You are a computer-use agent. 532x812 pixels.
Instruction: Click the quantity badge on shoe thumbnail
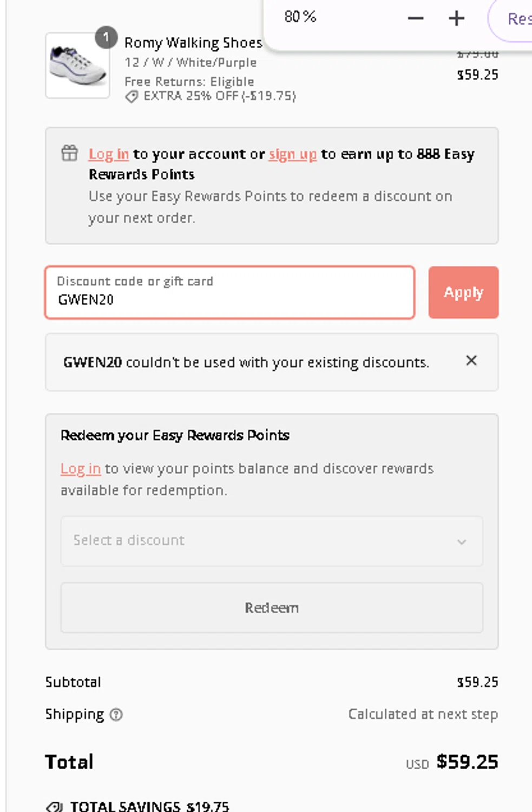(106, 37)
